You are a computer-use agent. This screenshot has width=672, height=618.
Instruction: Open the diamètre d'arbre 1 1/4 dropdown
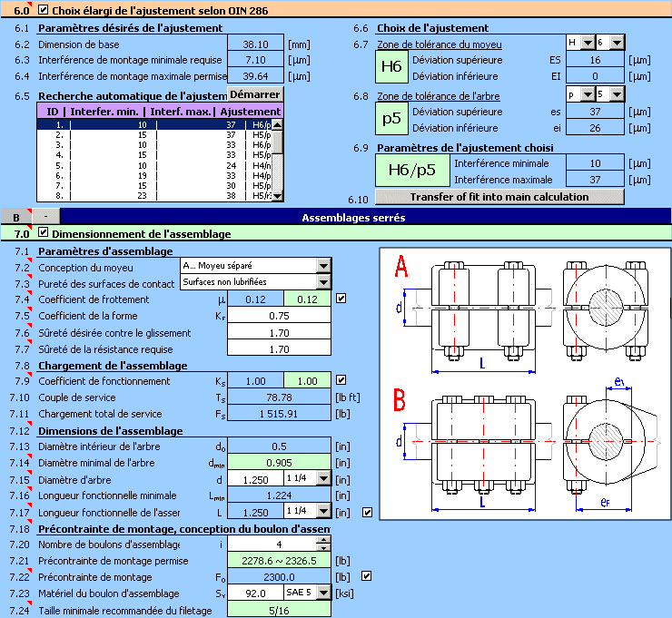tap(324, 478)
